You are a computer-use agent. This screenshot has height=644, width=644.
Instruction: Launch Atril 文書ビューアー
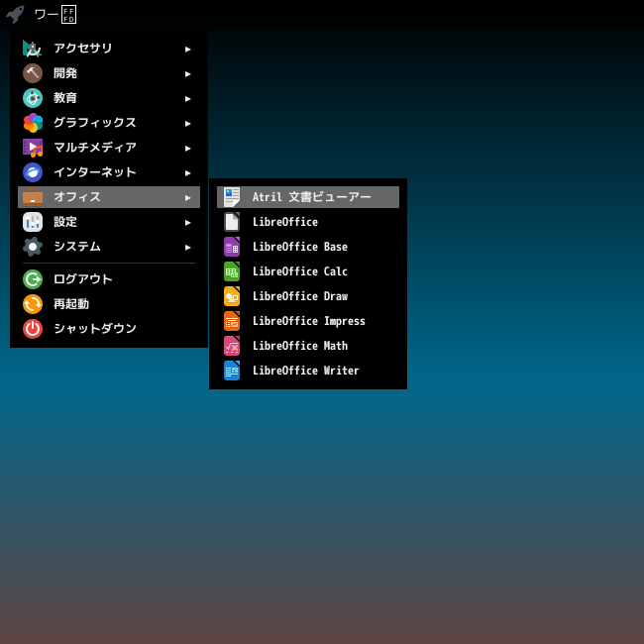coord(308,197)
